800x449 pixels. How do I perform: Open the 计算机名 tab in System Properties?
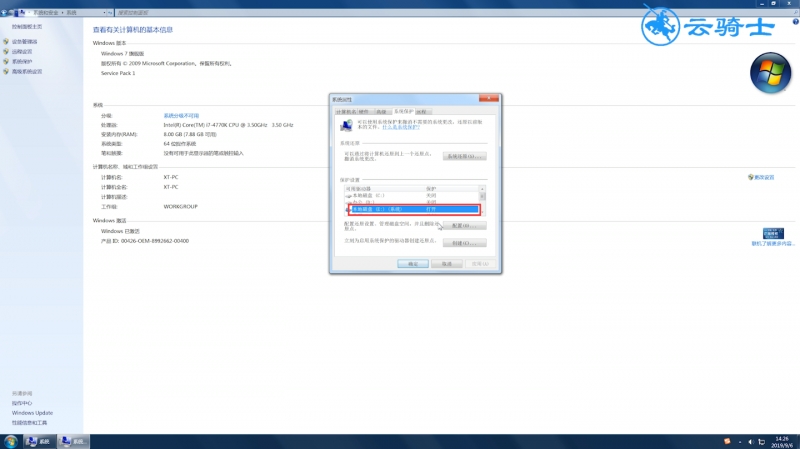tap(346, 112)
